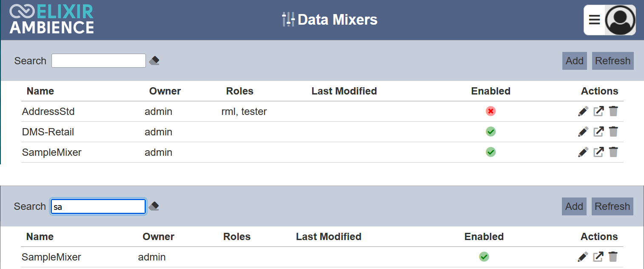The width and height of the screenshot is (644, 269).
Task: Clear upper search with eraser icon
Action: [x=154, y=60]
